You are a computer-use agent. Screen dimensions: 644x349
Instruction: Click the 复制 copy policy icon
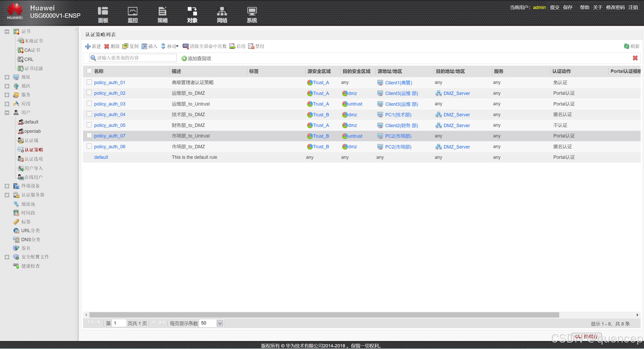click(x=125, y=46)
